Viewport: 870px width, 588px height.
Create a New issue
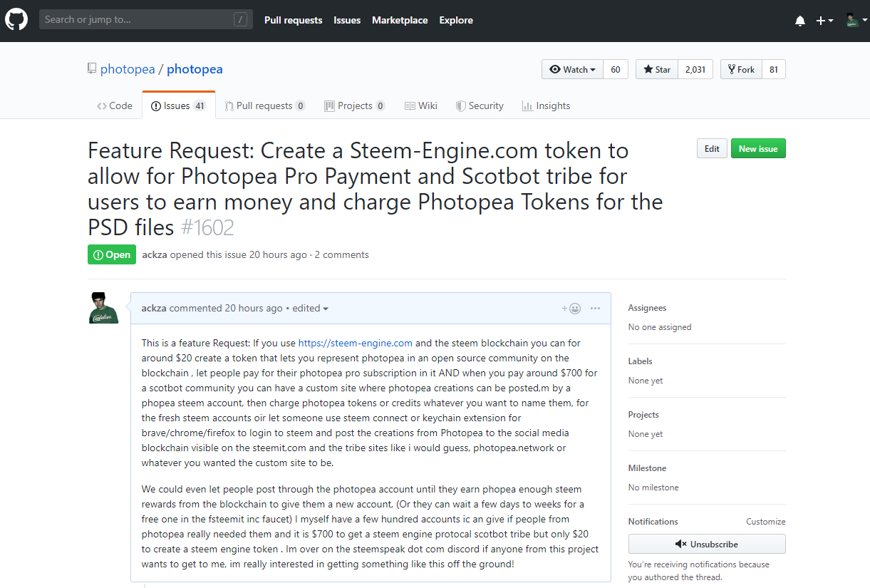[x=758, y=148]
